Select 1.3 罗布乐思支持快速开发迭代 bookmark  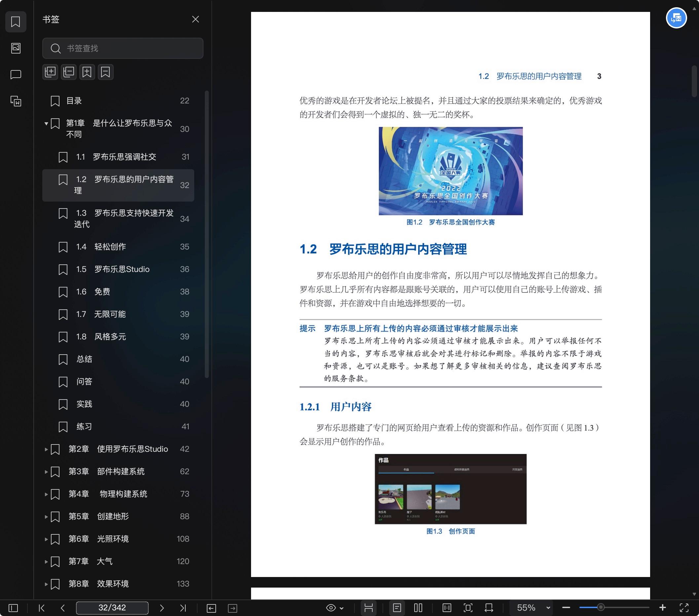pos(118,218)
